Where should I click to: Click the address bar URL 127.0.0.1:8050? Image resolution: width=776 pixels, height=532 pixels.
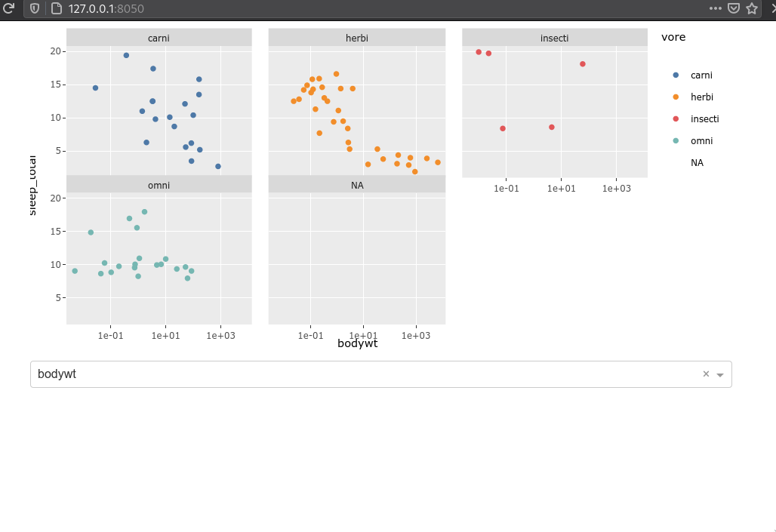pos(106,9)
